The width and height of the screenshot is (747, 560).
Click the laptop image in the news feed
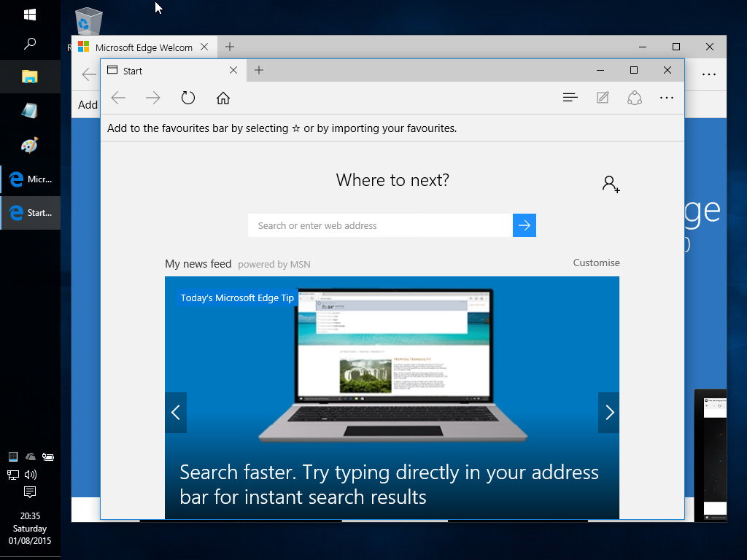tap(393, 366)
